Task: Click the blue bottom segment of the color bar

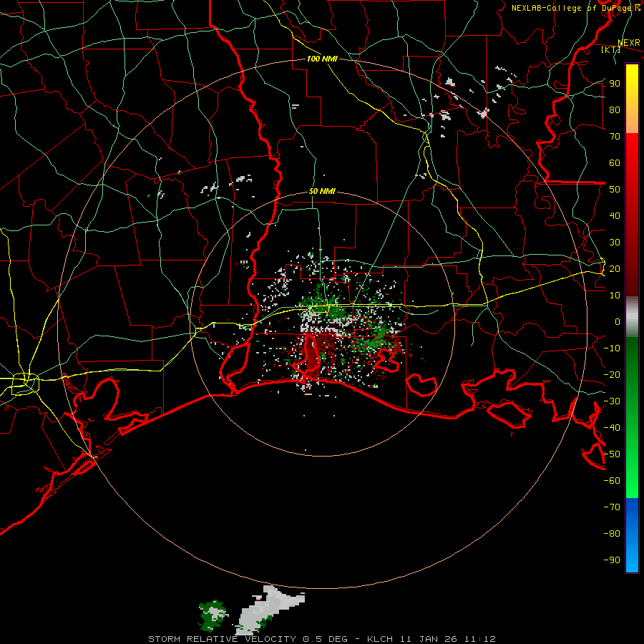Action: (x=632, y=535)
